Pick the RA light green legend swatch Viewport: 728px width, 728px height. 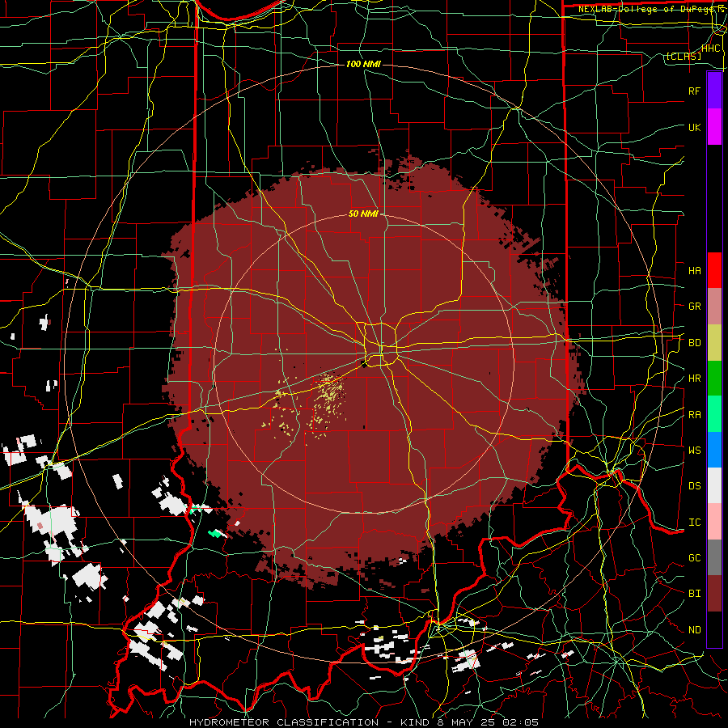[714, 414]
